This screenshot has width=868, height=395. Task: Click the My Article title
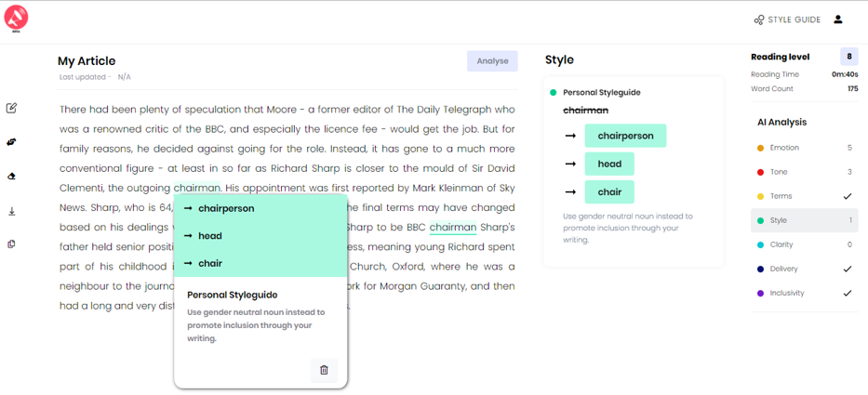[x=87, y=61]
